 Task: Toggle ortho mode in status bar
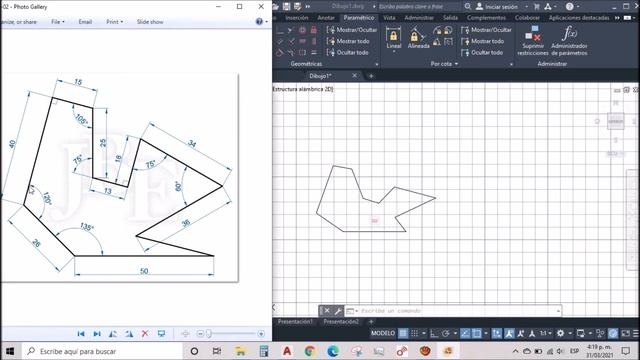click(x=434, y=333)
